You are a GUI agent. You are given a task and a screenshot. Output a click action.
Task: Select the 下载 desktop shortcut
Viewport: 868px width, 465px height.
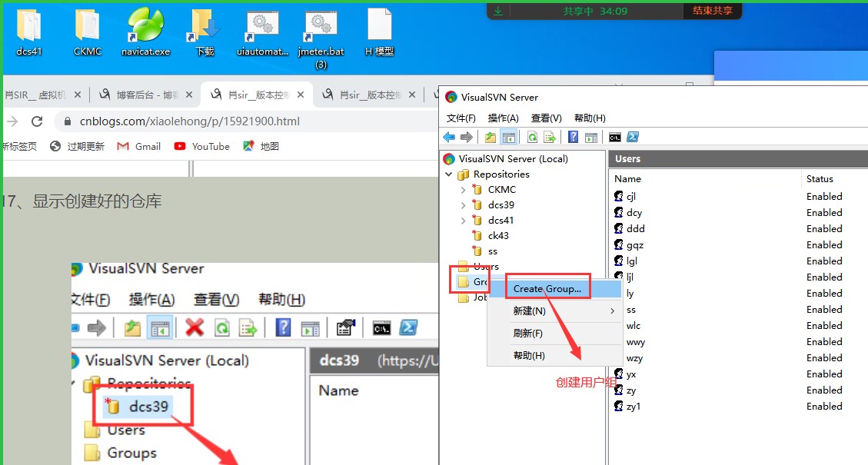205,32
